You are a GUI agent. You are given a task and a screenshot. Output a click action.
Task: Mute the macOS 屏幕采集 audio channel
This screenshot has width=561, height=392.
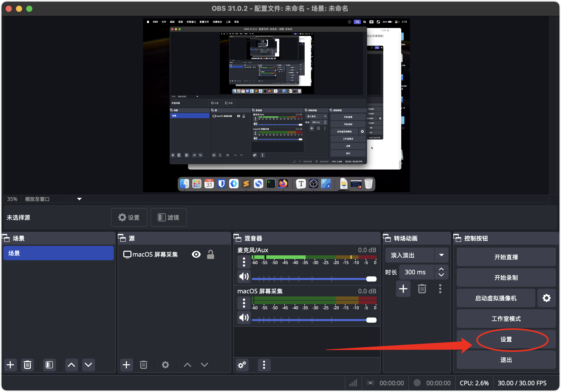tap(244, 318)
